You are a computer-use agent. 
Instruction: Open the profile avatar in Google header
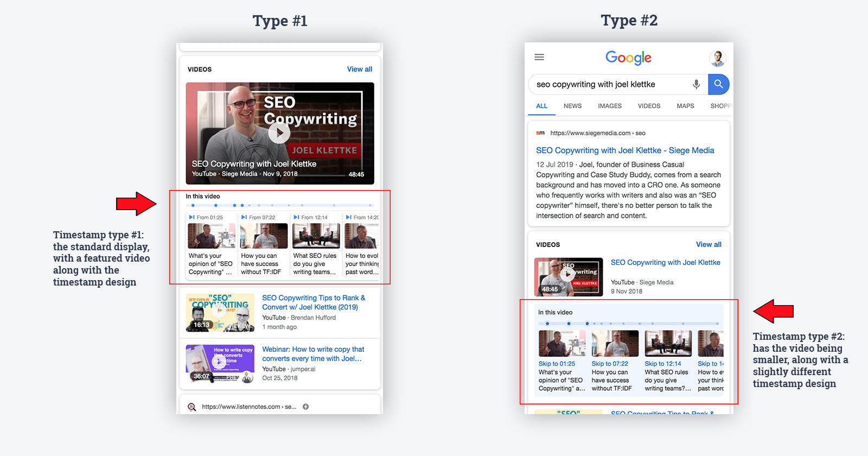(717, 58)
